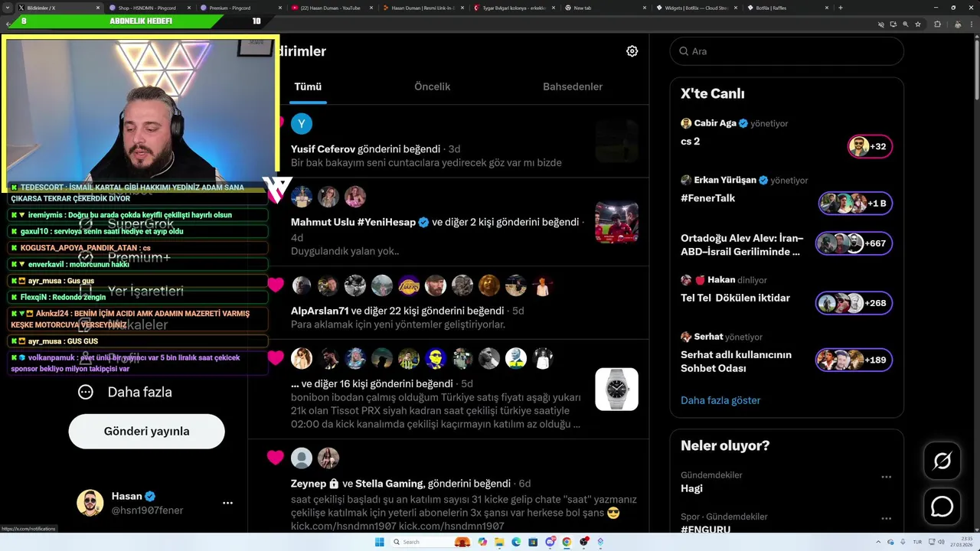Screen dimensions: 980x551
Task: Join Tel Tel Dökülen iktidar +268 pill
Action: tap(854, 303)
